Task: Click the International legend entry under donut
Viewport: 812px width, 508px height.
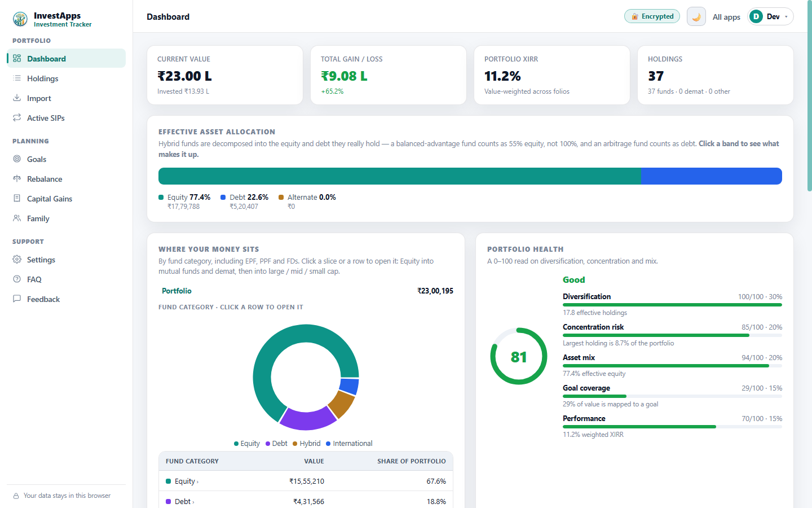Action: tap(349, 443)
